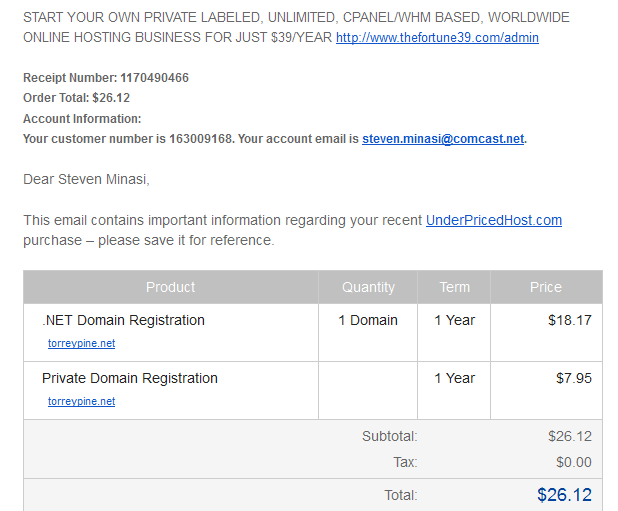Click the Tax amount $0.00

click(574, 462)
